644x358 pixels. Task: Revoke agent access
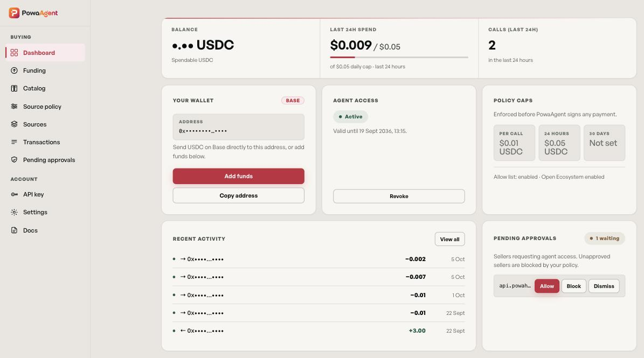coord(399,196)
